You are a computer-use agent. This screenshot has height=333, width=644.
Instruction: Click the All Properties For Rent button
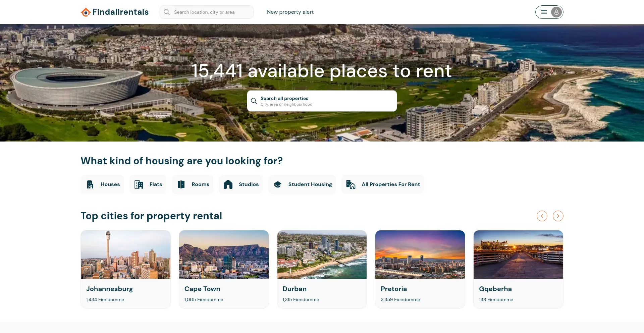[383, 184]
